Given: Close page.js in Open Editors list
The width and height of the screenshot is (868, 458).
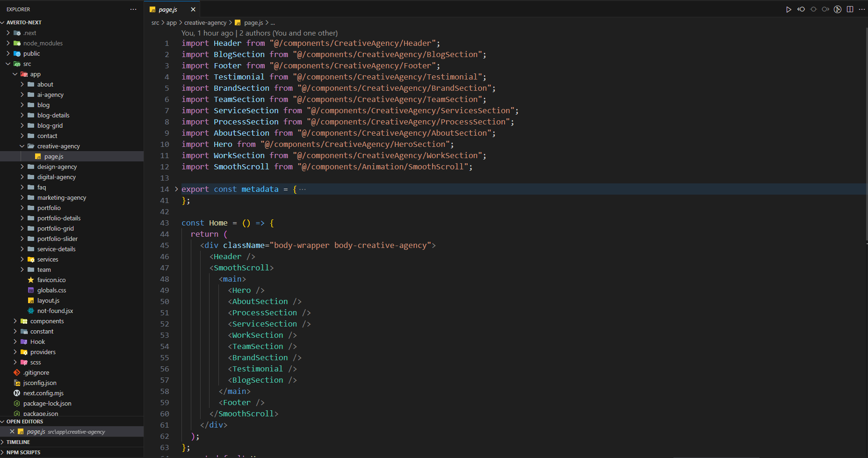Looking at the screenshot, I should pos(12,431).
